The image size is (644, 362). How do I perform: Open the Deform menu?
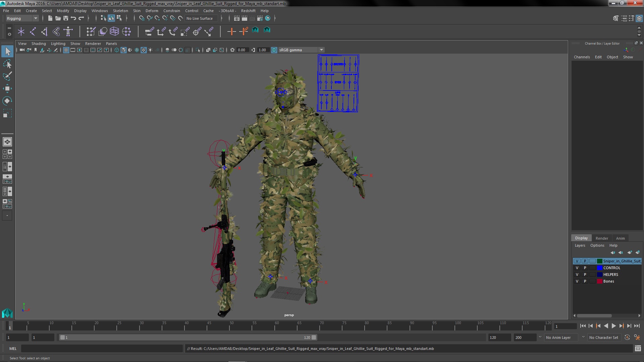[x=152, y=11]
